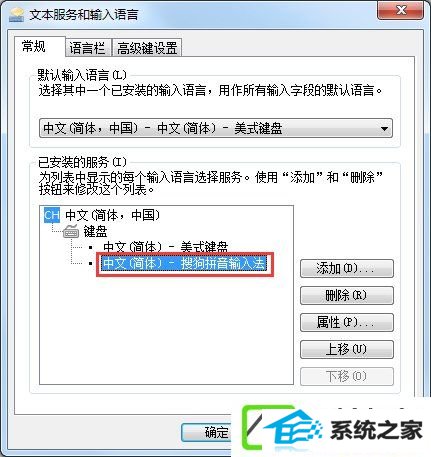Viewport: 431px width, 457px height.
Task: Click the keyboard icon in the services tree
Action: pyautogui.click(x=71, y=231)
